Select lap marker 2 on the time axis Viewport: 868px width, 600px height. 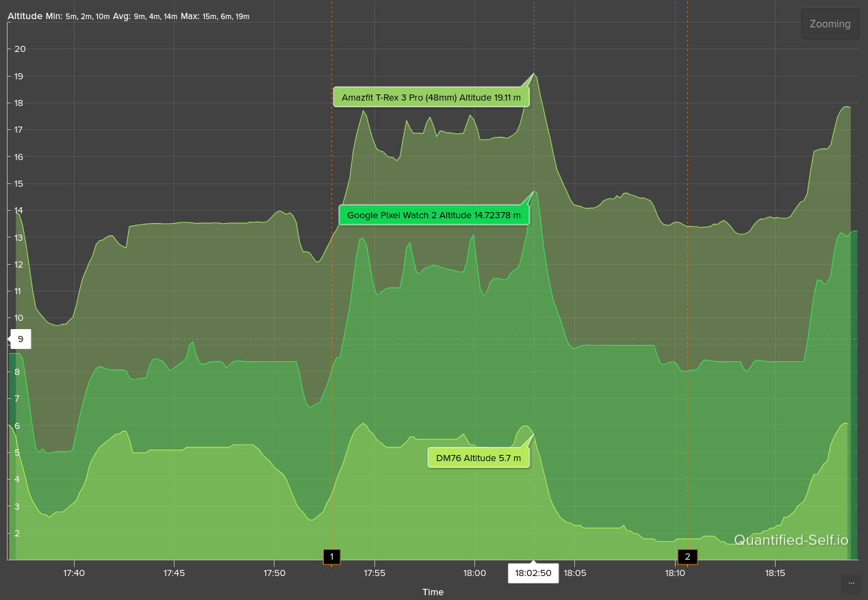tap(687, 557)
